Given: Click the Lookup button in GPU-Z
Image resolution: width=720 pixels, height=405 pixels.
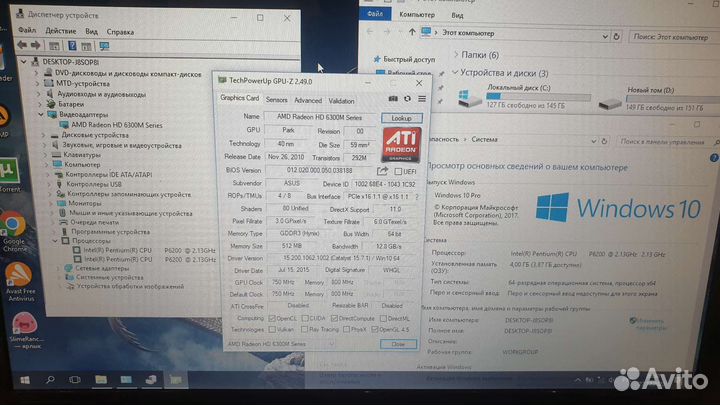Looking at the screenshot, I should click(401, 118).
